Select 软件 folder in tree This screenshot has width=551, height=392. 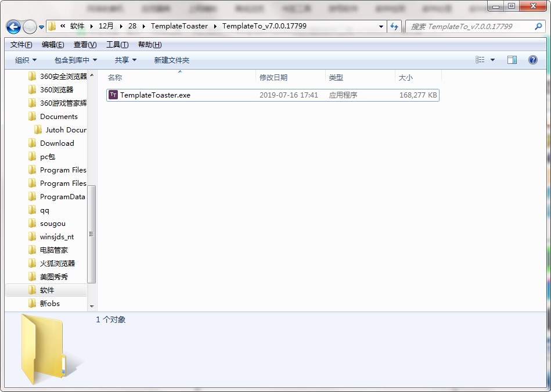pyautogui.click(x=46, y=290)
